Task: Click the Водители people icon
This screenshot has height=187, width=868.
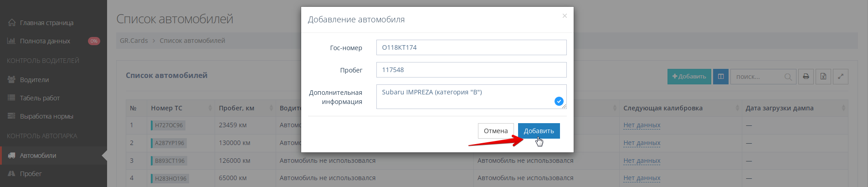Action: [11, 79]
